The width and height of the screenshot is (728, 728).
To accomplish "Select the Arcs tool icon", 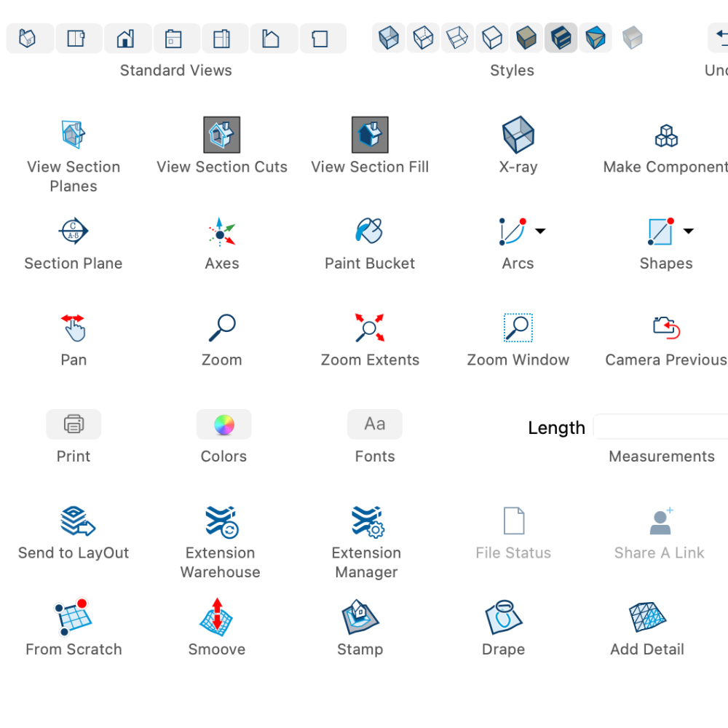I will pos(513,232).
